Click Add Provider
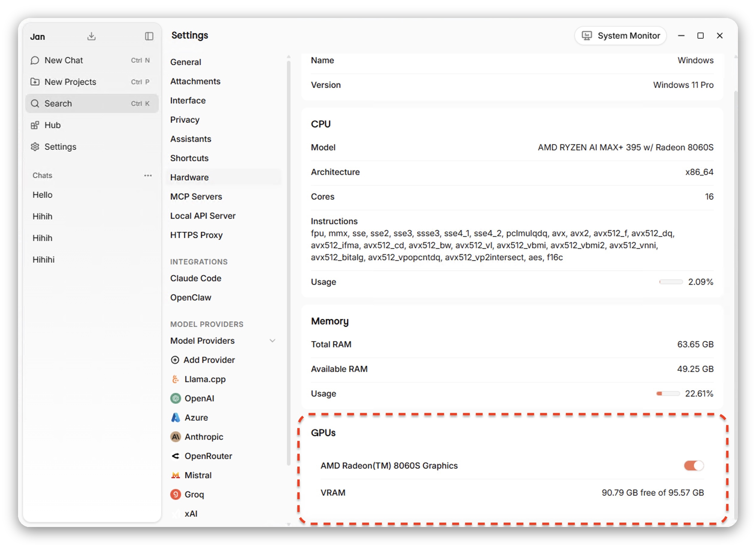This screenshot has height=545, width=756. 209,360
